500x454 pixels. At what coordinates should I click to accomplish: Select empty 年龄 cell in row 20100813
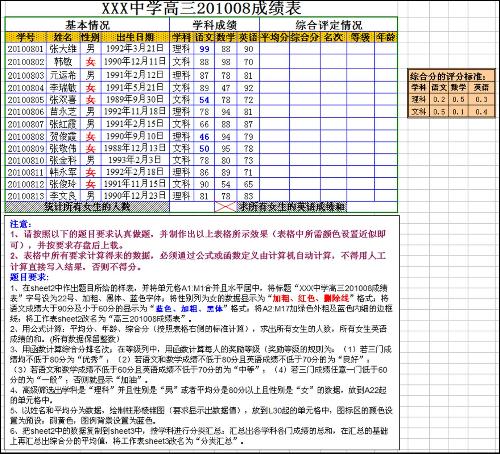pyautogui.click(x=386, y=196)
